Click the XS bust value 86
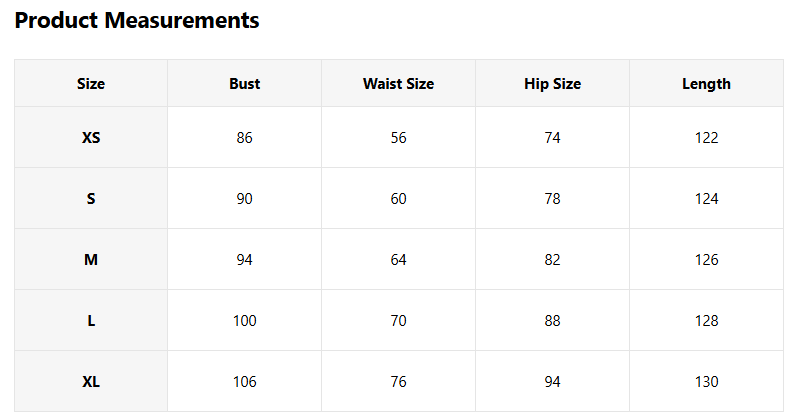This screenshot has width=808, height=418. tap(244, 138)
